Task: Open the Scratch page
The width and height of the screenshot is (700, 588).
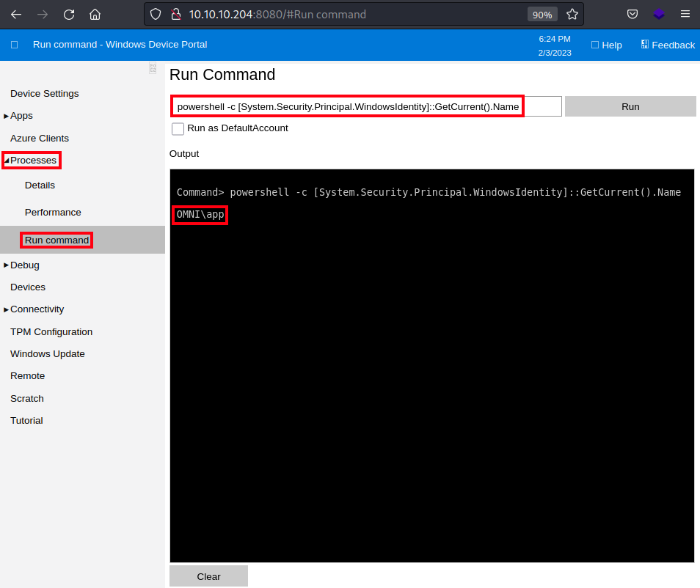Action: (x=27, y=398)
